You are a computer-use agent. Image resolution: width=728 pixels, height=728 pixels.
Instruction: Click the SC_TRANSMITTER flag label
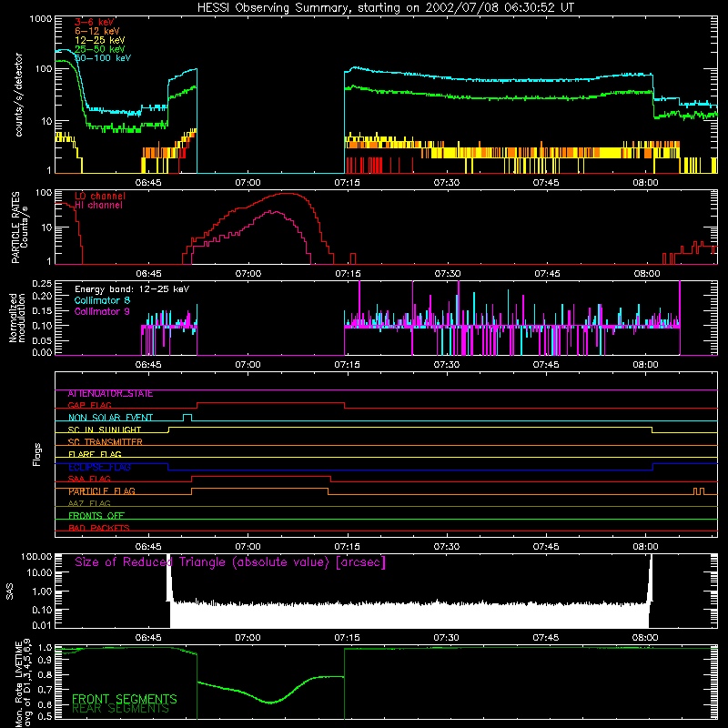[x=106, y=442]
